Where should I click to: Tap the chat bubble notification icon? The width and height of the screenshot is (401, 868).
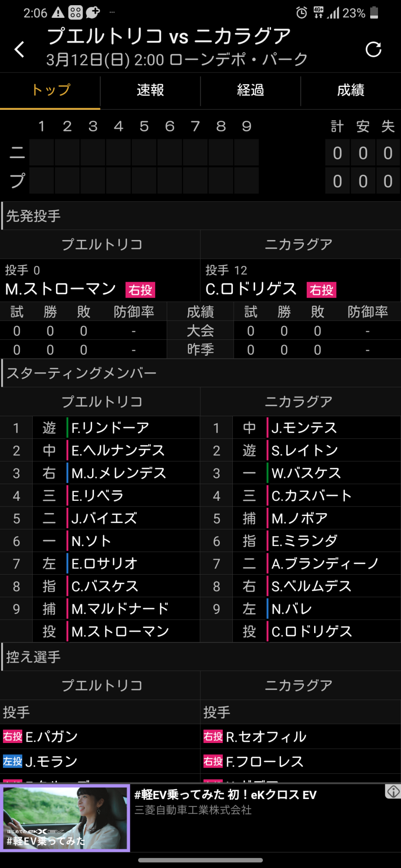pyautogui.click(x=93, y=13)
